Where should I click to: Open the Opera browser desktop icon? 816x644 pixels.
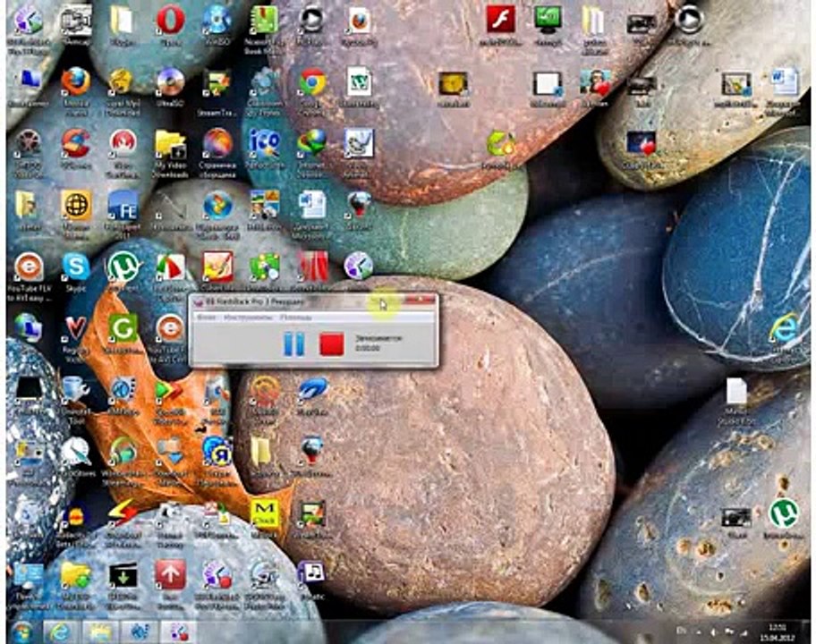170,21
